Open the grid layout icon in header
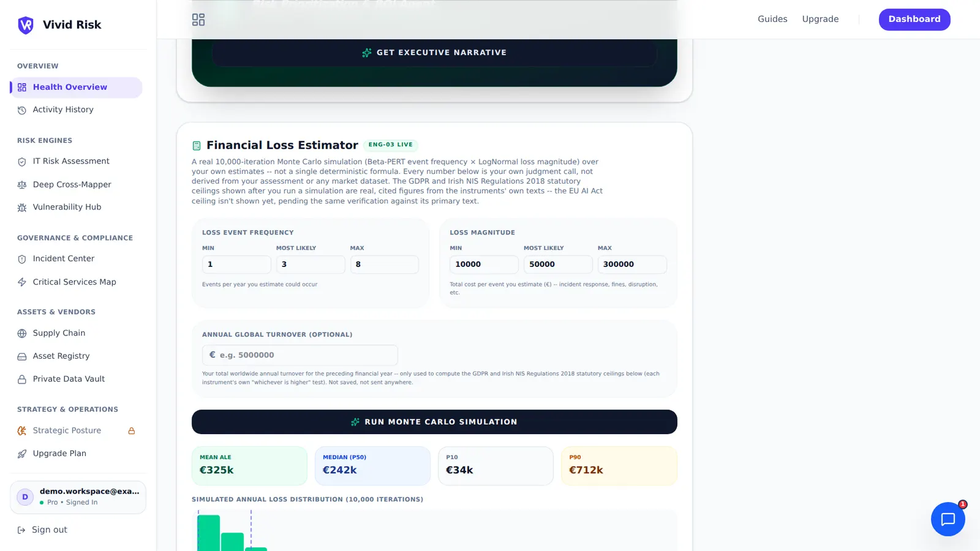Viewport: 980px width, 551px height. tap(198, 20)
